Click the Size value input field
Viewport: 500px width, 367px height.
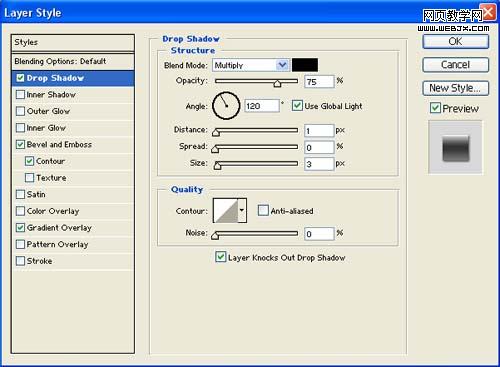coord(319,164)
